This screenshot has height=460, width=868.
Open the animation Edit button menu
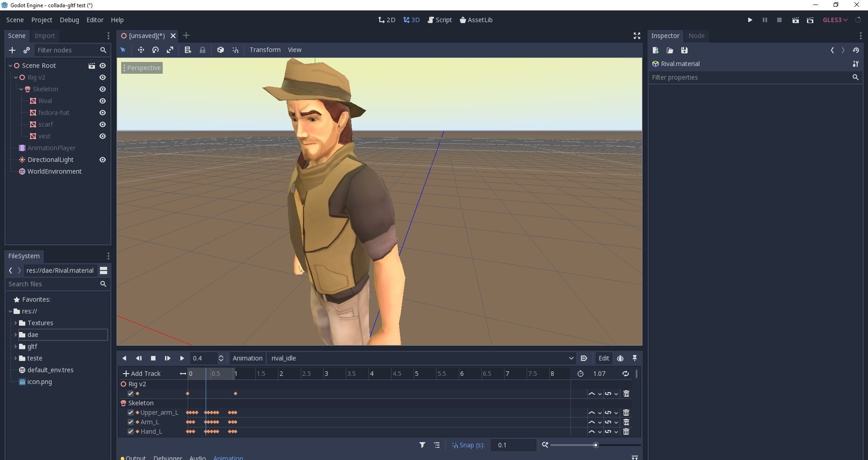(x=604, y=358)
